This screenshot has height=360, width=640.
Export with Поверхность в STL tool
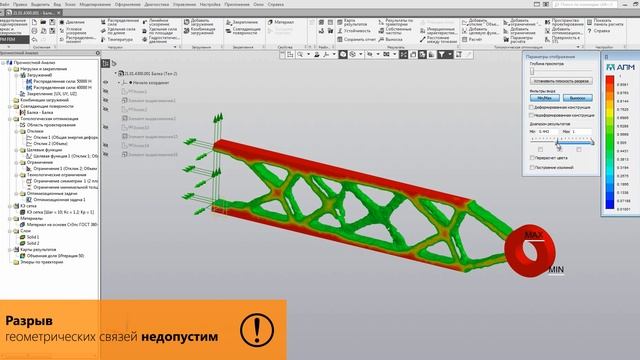click(562, 40)
